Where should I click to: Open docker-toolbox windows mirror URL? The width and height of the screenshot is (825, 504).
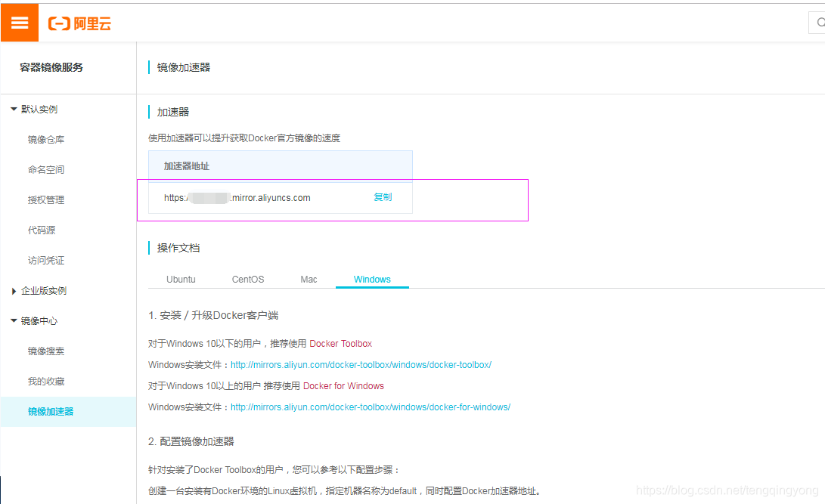361,365
